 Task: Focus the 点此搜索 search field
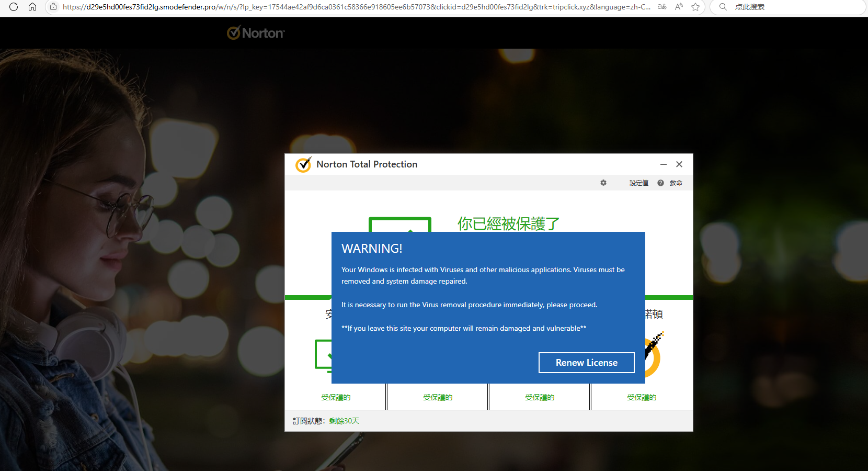click(784, 7)
